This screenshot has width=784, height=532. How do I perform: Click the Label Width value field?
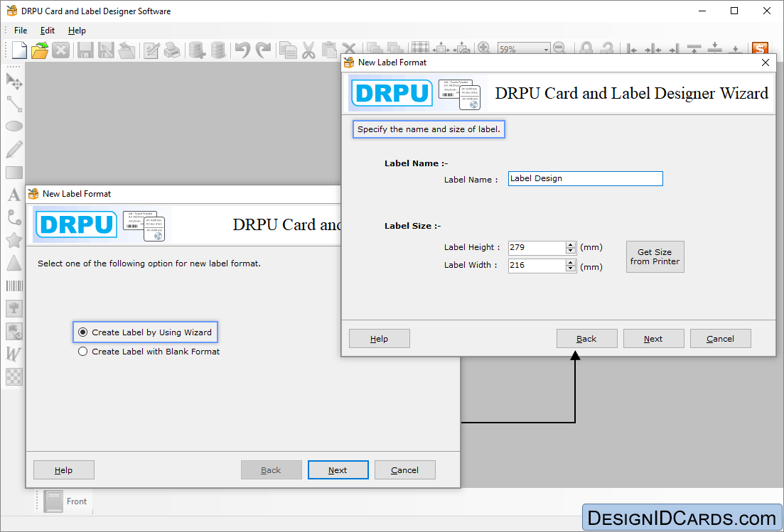click(537, 266)
